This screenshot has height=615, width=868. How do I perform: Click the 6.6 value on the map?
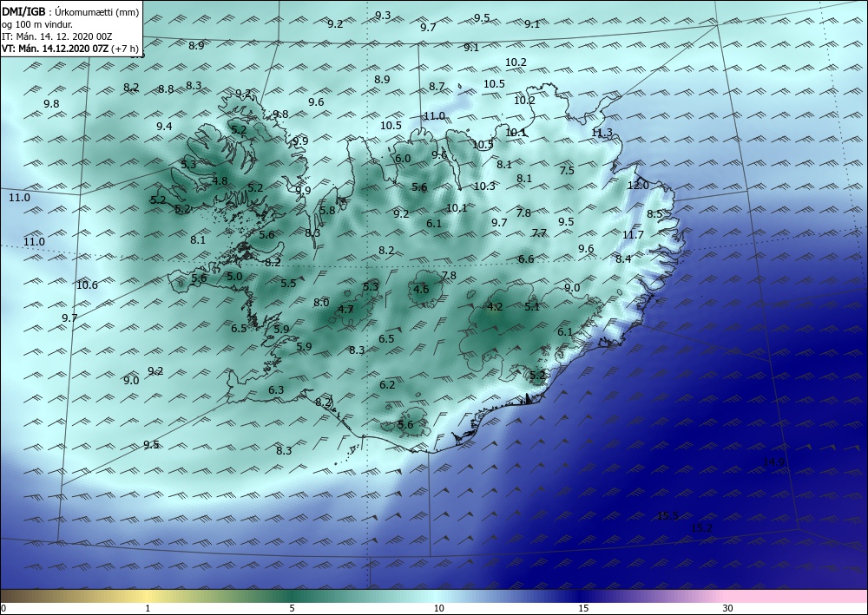[x=526, y=258]
